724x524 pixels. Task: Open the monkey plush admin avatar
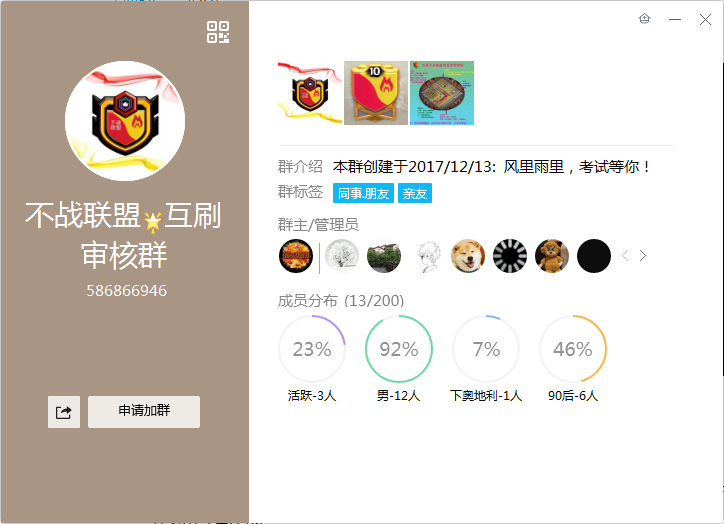pyautogui.click(x=552, y=256)
